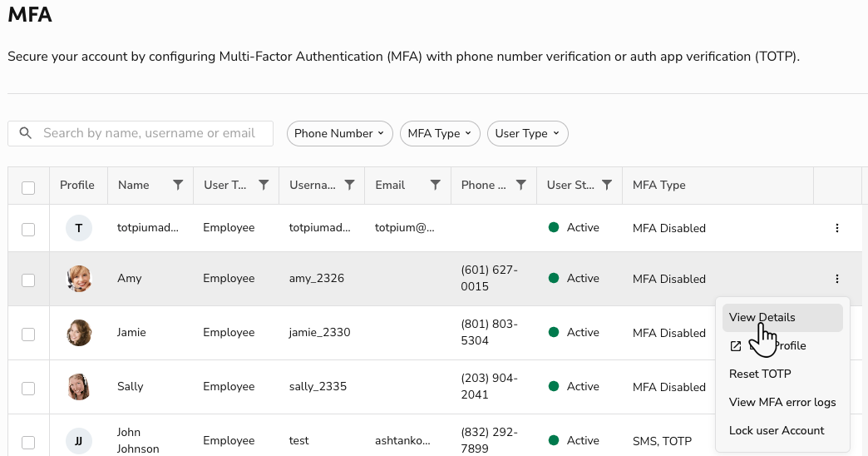Select Lock user Account menu entry
This screenshot has height=456, width=868.
777,430
